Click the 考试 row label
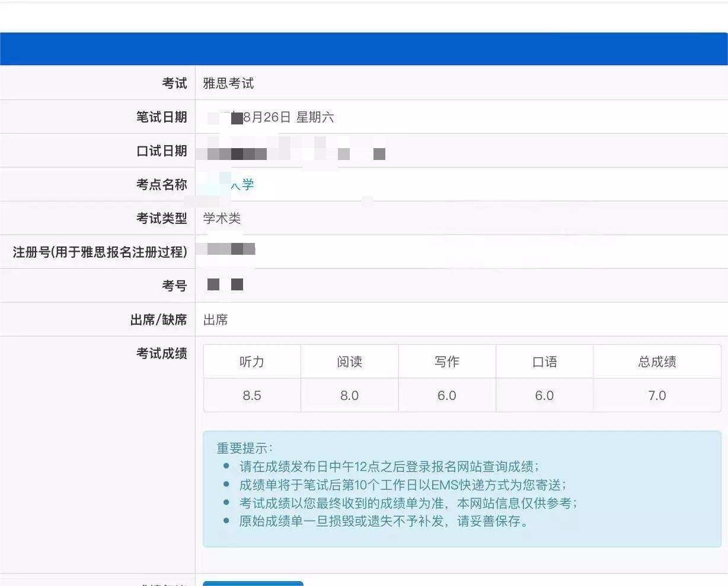The height and width of the screenshot is (586, 728). click(x=175, y=84)
